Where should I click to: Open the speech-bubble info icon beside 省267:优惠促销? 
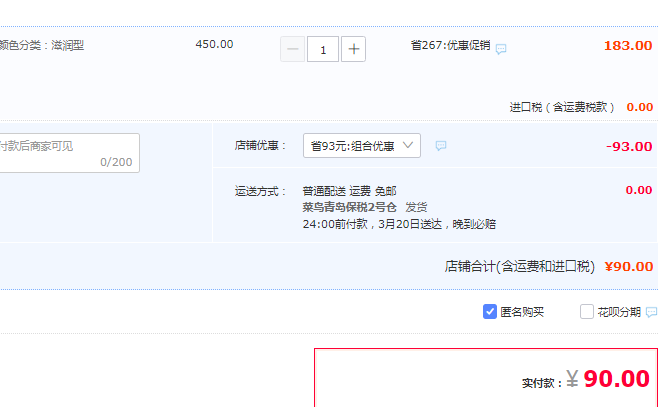(x=501, y=49)
